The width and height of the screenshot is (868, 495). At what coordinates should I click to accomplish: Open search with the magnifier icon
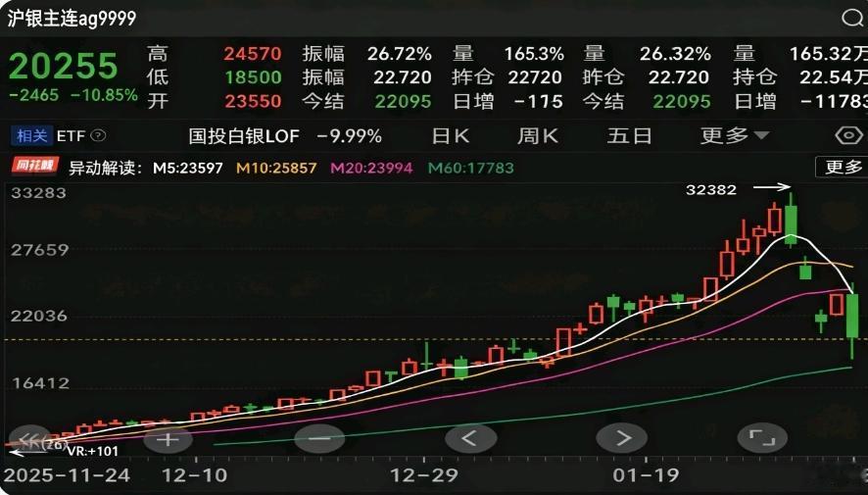(852, 18)
